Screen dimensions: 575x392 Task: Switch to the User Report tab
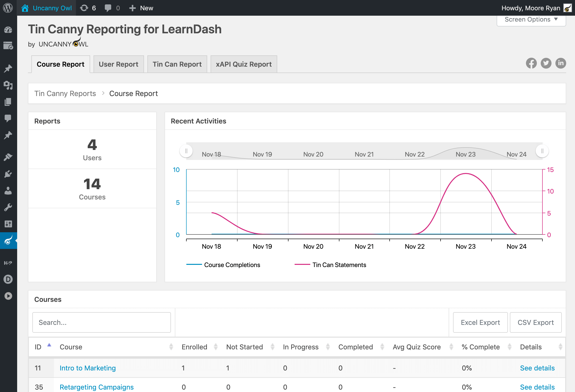[x=118, y=64]
